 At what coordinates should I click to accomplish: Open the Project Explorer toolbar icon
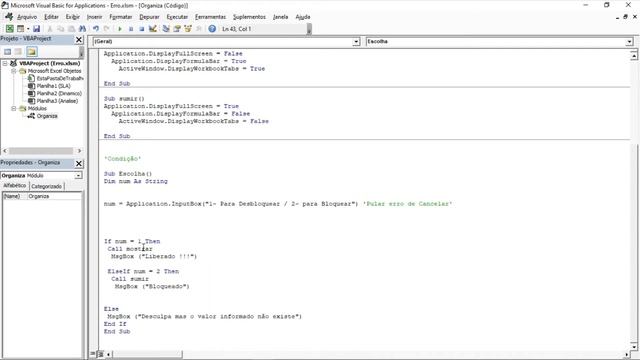[x=166, y=29]
